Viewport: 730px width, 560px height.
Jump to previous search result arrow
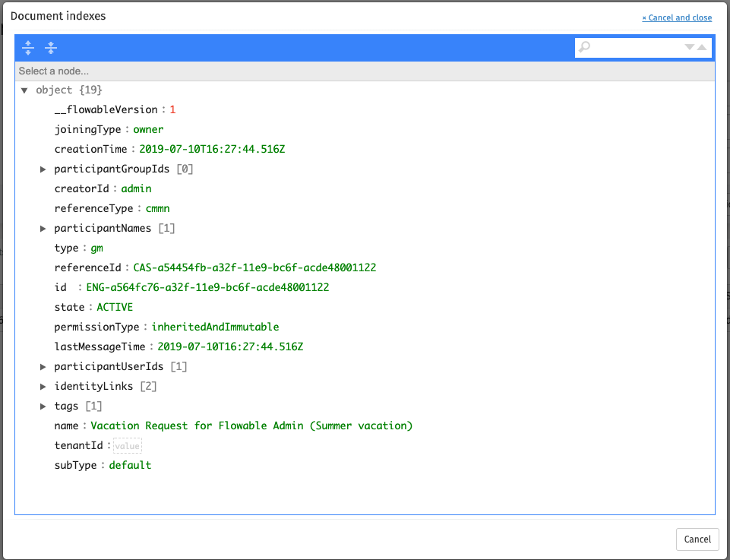(x=702, y=47)
